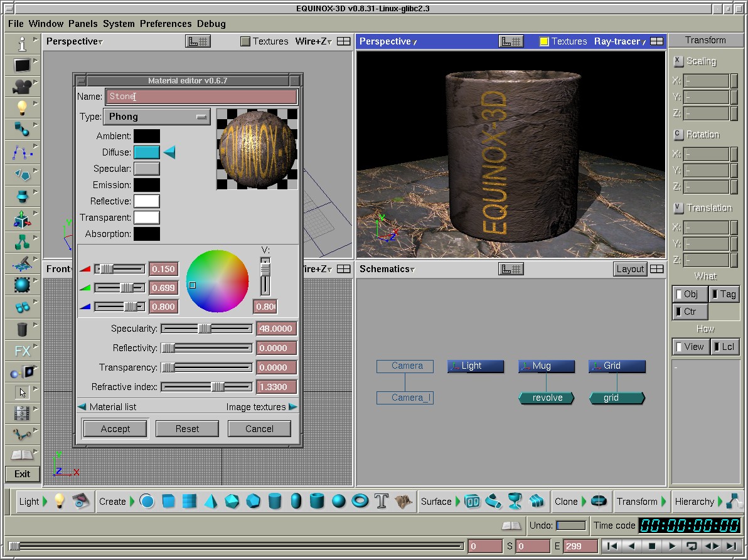This screenshot has height=560, width=748.
Task: Toggle loop playback
Action: click(692, 546)
